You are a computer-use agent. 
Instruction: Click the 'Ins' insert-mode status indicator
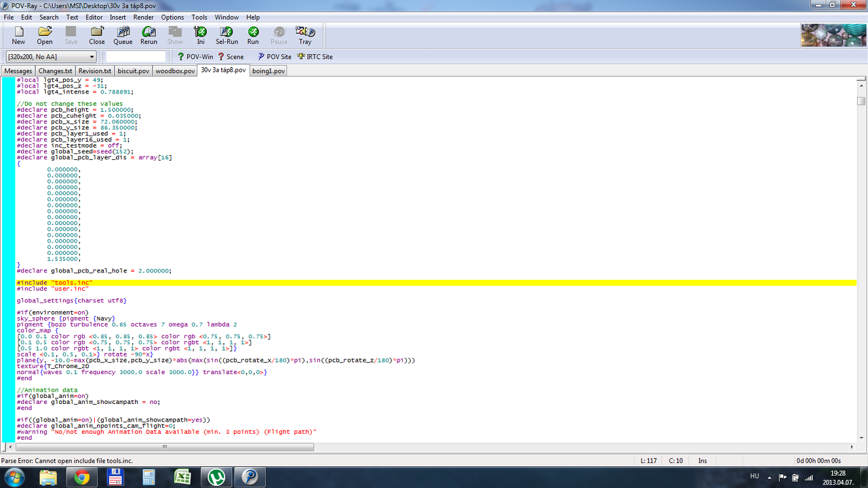pyautogui.click(x=703, y=461)
